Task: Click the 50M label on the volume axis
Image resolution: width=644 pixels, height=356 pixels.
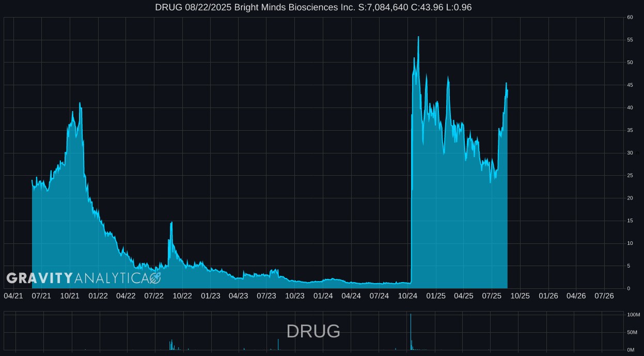Action: point(632,332)
